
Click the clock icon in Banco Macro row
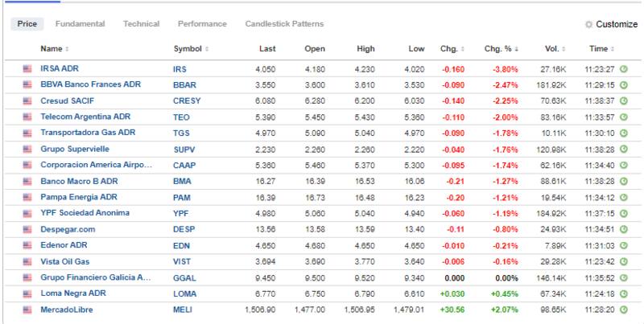pos(623,181)
